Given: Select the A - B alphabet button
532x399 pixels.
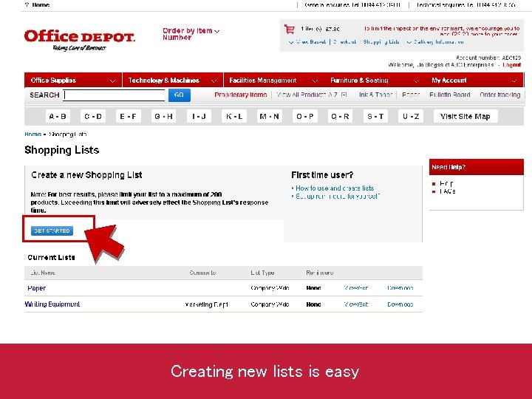Looking at the screenshot, I should click(58, 117).
